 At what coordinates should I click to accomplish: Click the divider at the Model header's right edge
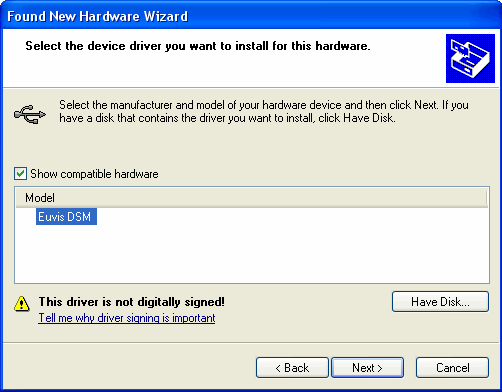pyautogui.click(x=486, y=198)
